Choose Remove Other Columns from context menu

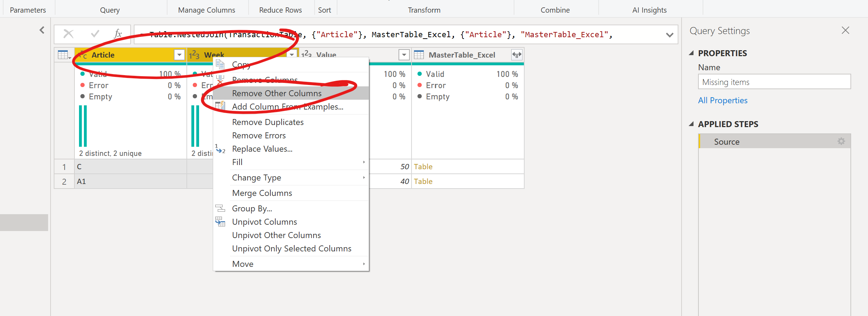291,93
